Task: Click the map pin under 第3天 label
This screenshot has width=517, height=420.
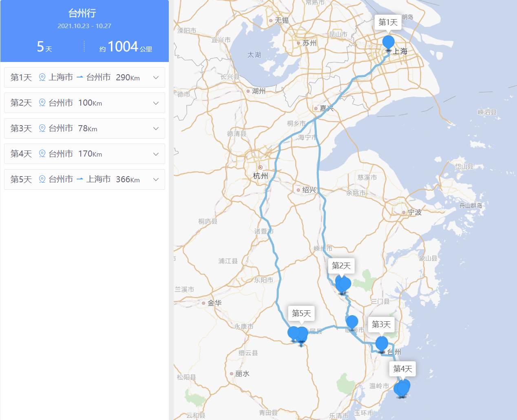Action: [382, 343]
